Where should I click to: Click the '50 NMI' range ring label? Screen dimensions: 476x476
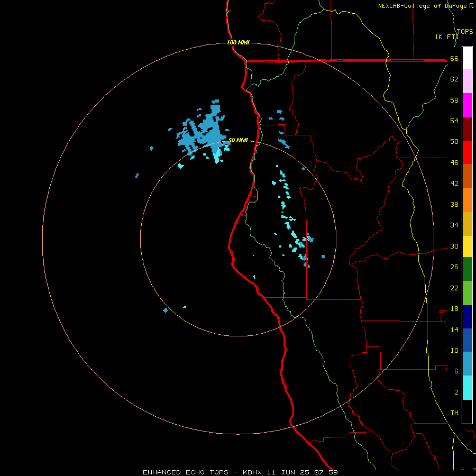pos(238,140)
